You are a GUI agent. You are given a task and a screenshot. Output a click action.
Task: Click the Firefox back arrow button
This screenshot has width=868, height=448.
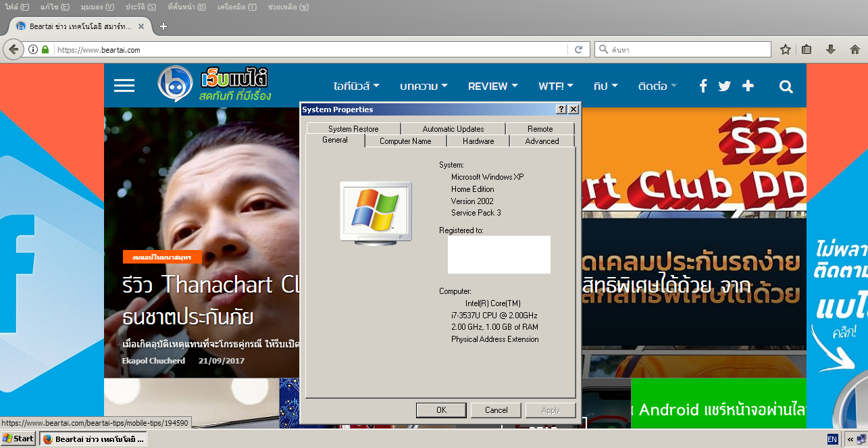point(14,49)
